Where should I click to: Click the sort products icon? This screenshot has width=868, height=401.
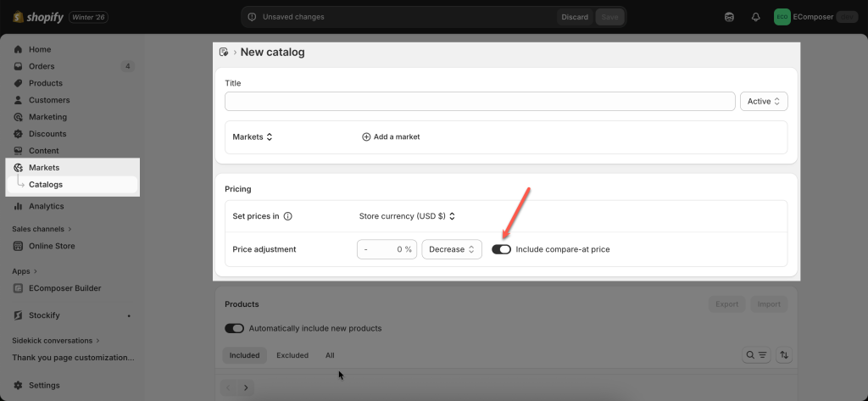784,355
